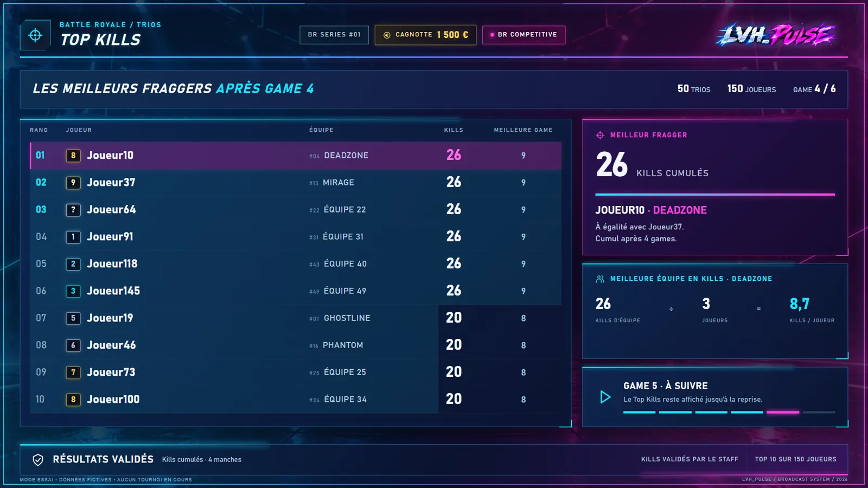Click the crosshair icon beside Meilleur Fragger
This screenshot has height=488, width=868.
(600, 135)
